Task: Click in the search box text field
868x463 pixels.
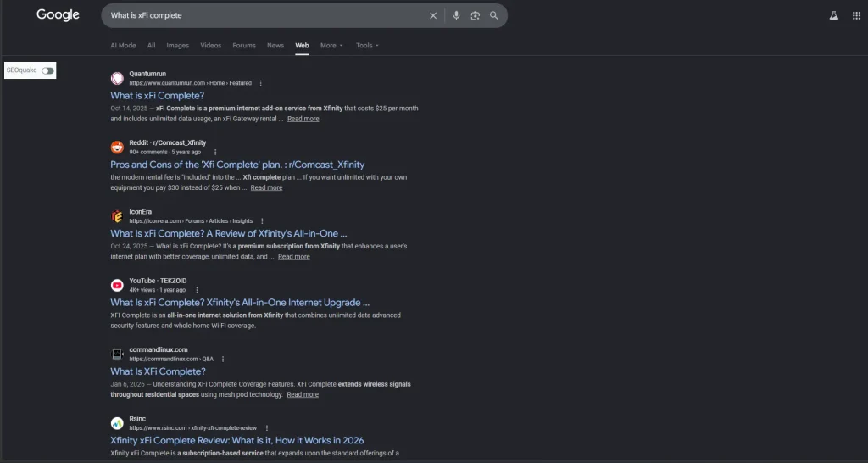Action: [x=265, y=15]
